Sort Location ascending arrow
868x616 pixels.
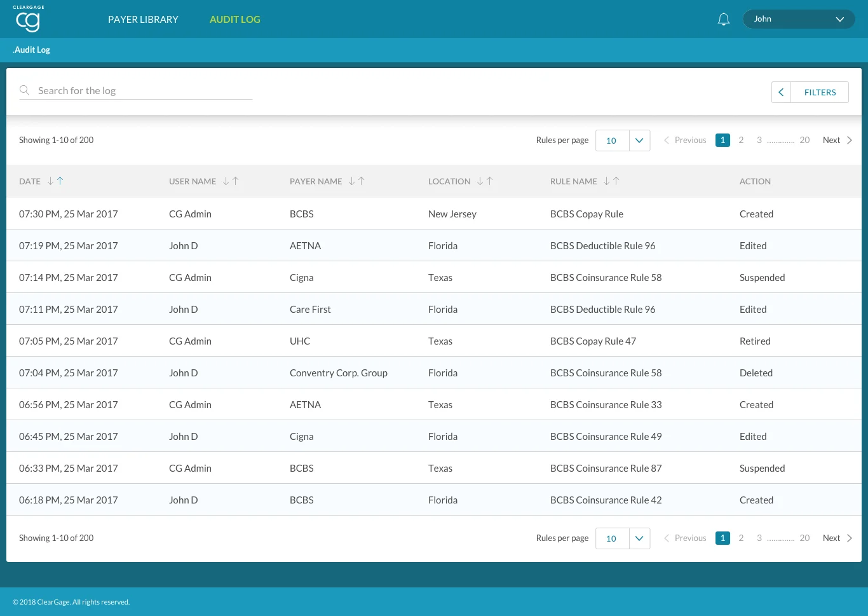pos(490,181)
